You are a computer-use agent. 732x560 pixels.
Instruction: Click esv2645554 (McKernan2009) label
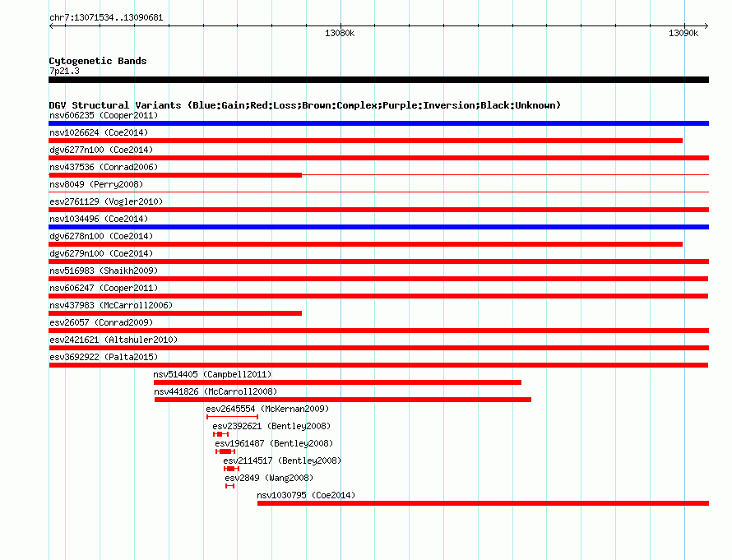click(x=267, y=409)
